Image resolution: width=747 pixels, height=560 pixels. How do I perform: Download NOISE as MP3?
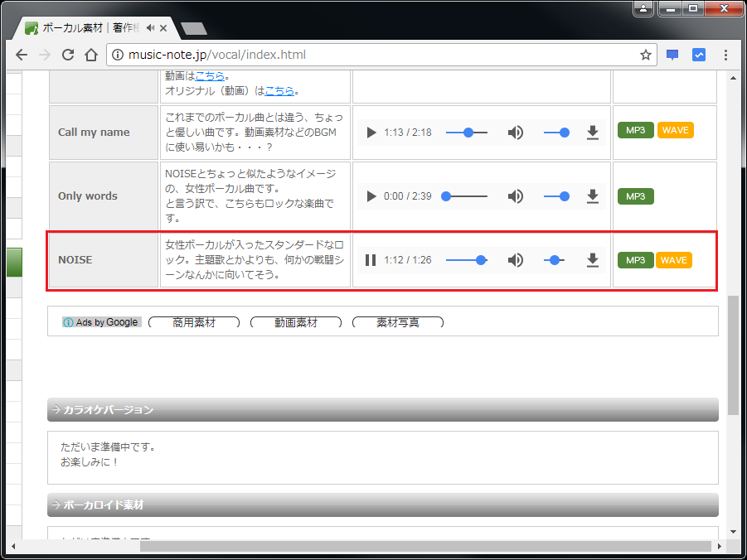pyautogui.click(x=636, y=260)
